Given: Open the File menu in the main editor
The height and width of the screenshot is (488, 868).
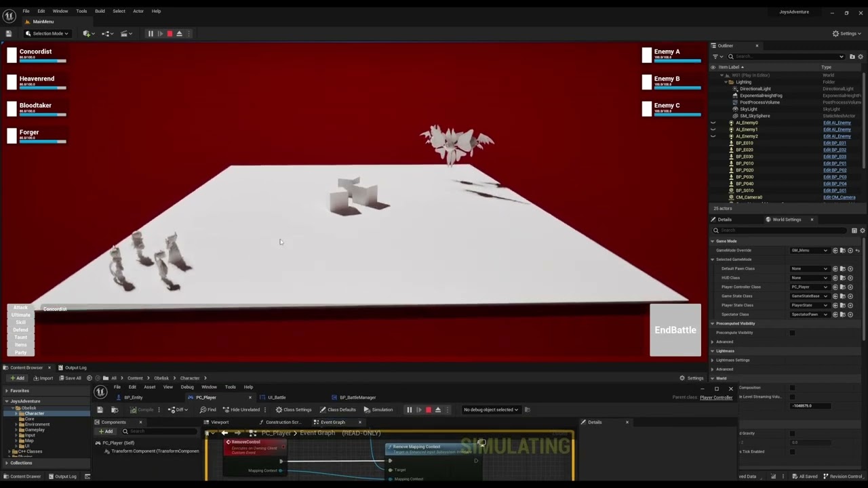Looking at the screenshot, I should click(x=26, y=11).
